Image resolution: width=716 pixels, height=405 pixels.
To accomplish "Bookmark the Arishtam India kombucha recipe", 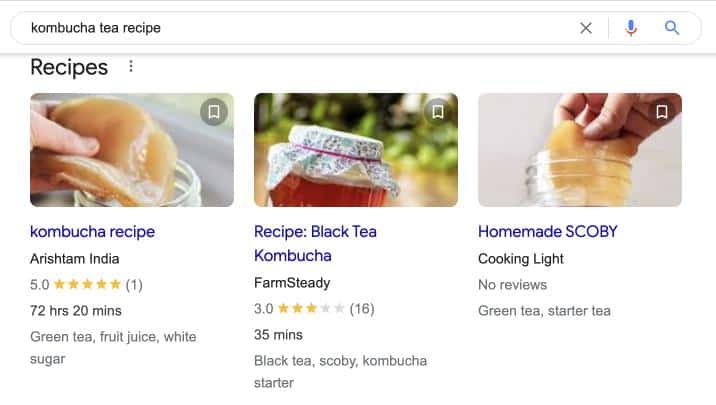I will (214, 112).
